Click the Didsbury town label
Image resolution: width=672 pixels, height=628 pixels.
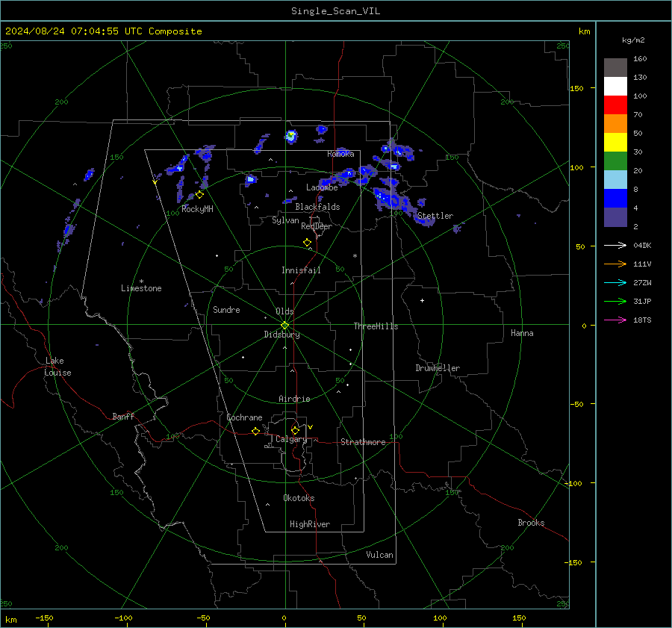(x=281, y=335)
